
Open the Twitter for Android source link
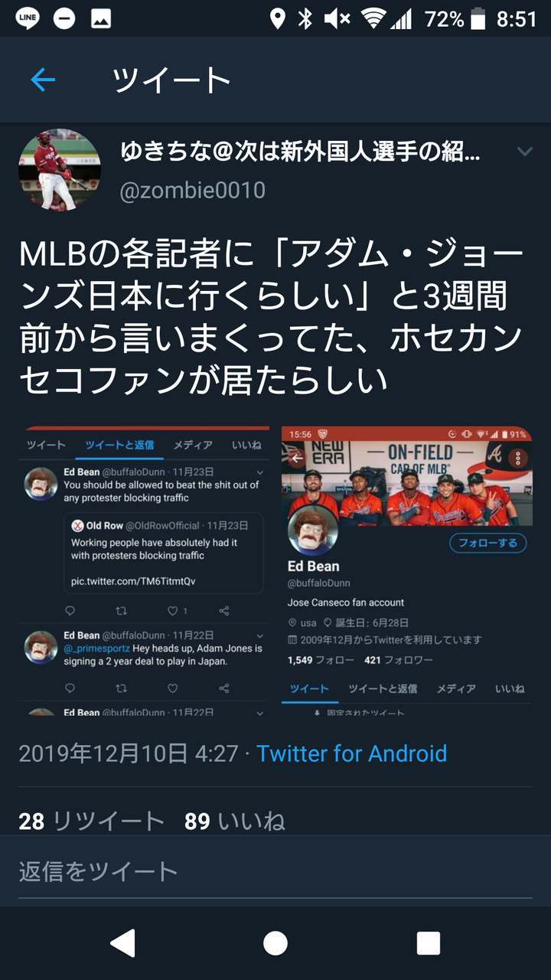[x=352, y=753]
